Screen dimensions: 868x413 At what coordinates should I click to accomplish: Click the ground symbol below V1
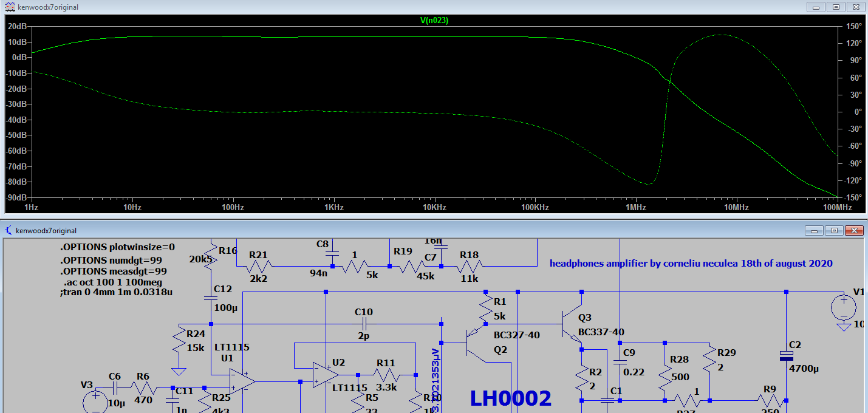tap(843, 327)
